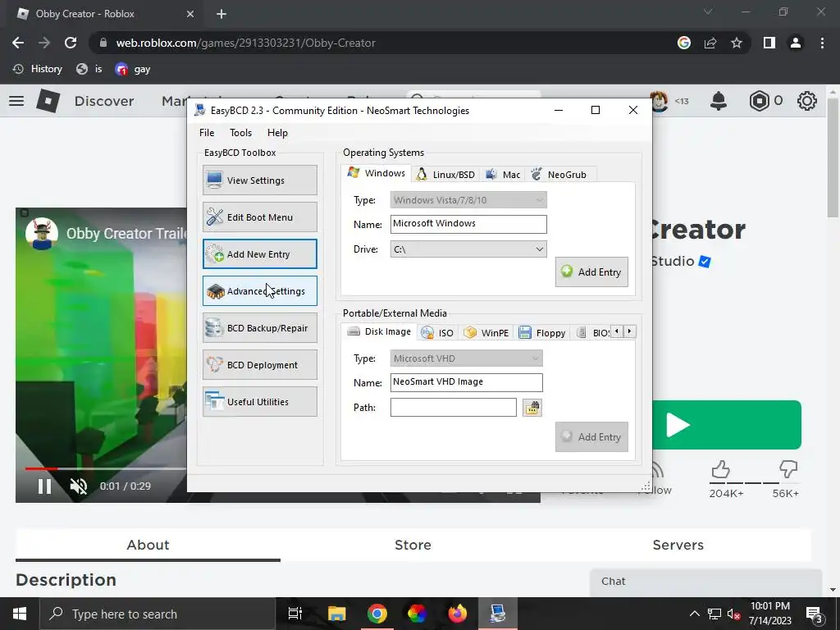The width and height of the screenshot is (840, 630).
Task: Open the Robux balance icon
Action: (x=759, y=101)
